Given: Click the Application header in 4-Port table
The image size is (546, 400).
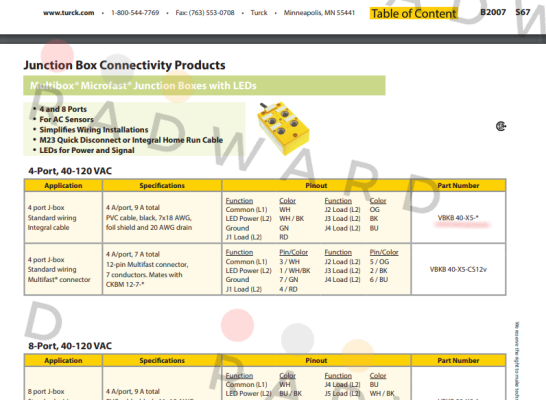Looking at the screenshot, I should (x=63, y=186).
